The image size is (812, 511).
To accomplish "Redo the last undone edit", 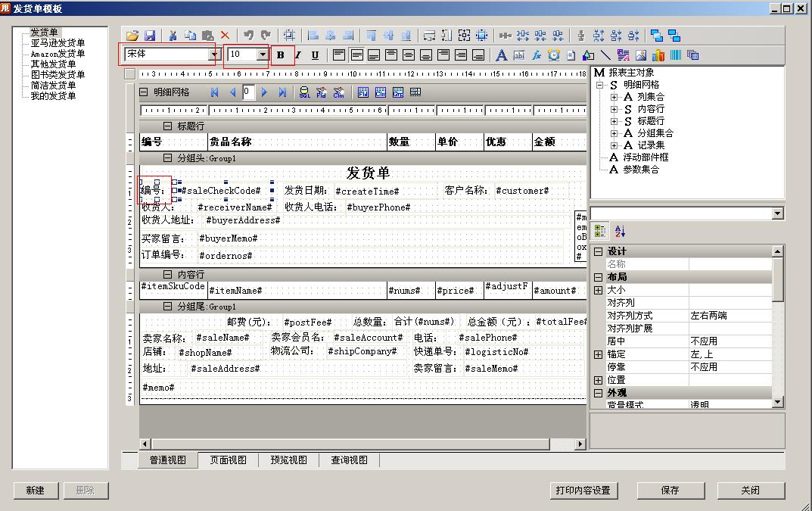I will click(x=266, y=36).
